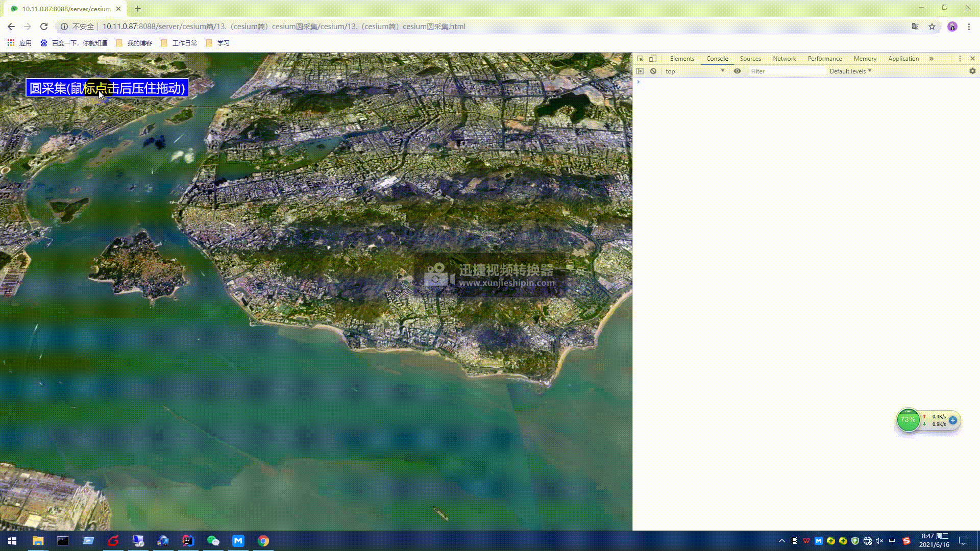Open the Chrome profile avatar
The height and width of the screenshot is (551, 980).
(x=952, y=27)
